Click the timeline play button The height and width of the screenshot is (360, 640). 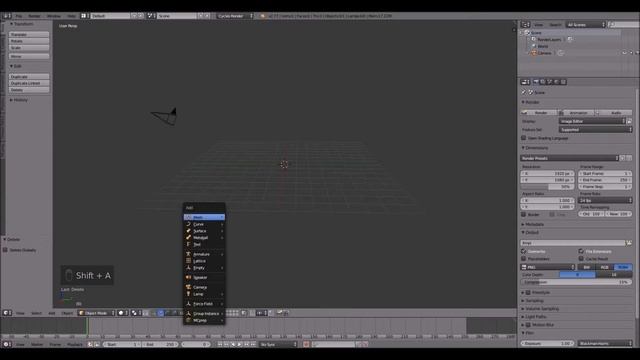(240, 344)
